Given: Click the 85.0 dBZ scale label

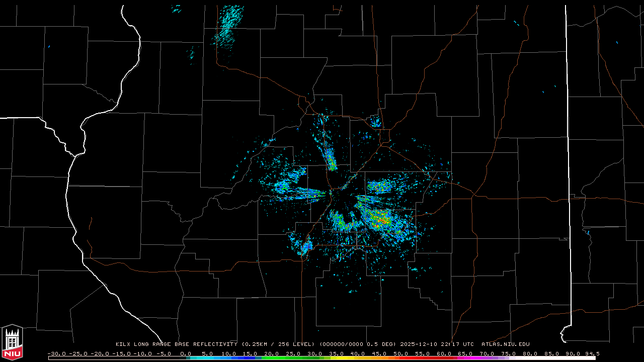Looking at the screenshot, I should pyautogui.click(x=552, y=353).
